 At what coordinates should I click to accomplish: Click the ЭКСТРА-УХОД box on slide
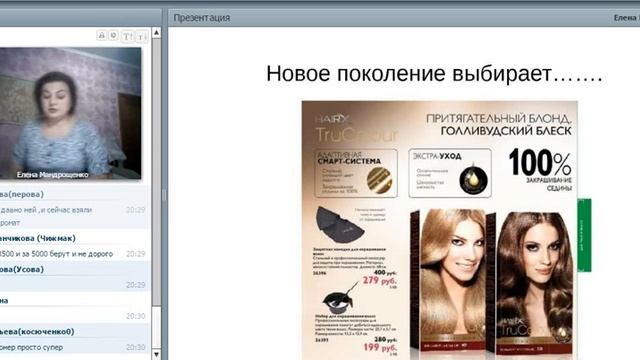tap(450, 173)
